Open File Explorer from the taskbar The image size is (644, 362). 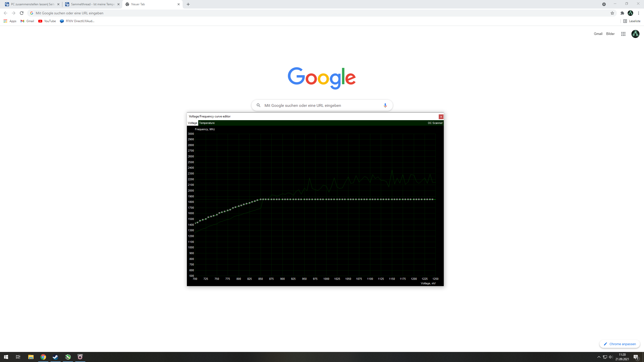coord(31,357)
